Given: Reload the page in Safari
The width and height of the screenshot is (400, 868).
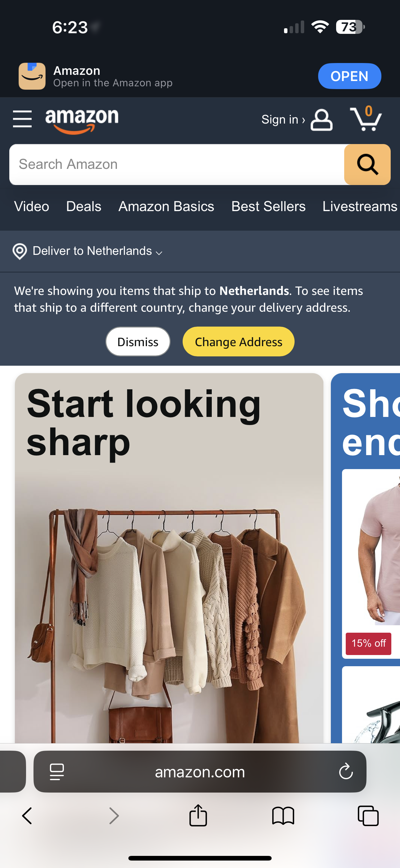Looking at the screenshot, I should tap(345, 771).
